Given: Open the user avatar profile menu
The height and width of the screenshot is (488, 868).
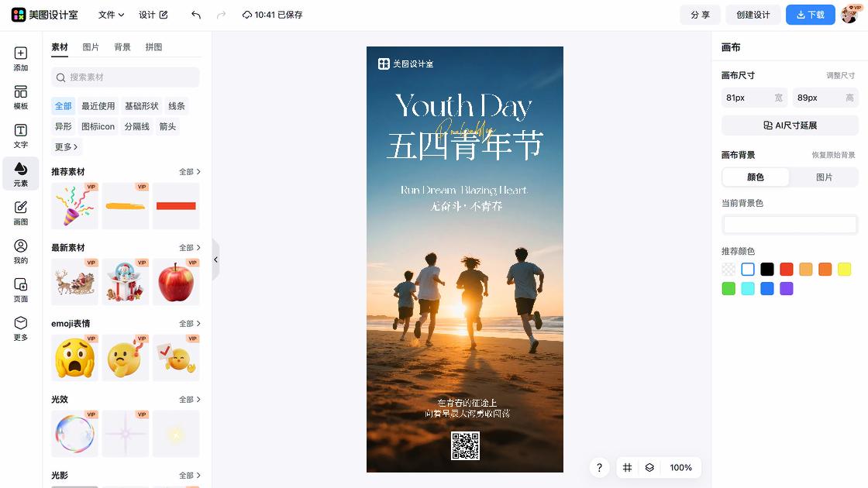Looking at the screenshot, I should 850,15.
